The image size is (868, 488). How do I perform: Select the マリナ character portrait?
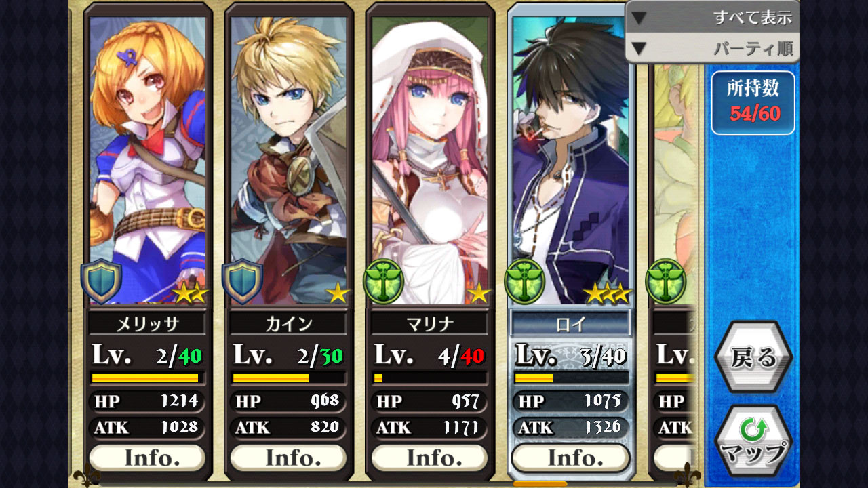[x=429, y=160]
